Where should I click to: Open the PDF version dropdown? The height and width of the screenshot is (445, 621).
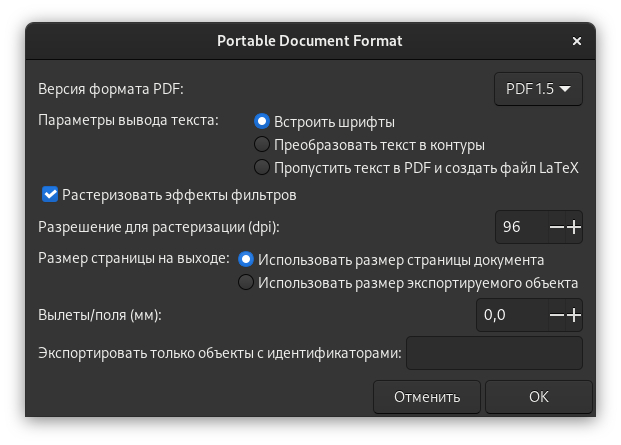click(x=538, y=89)
